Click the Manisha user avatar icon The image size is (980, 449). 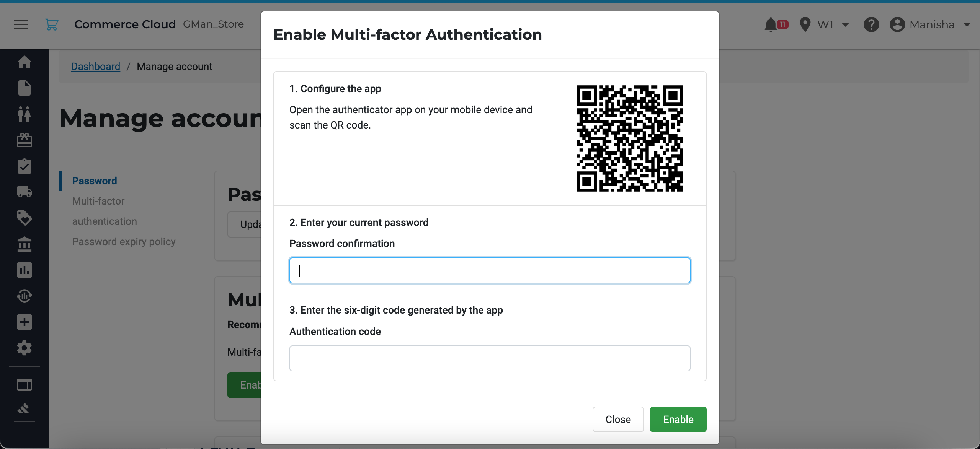(897, 24)
